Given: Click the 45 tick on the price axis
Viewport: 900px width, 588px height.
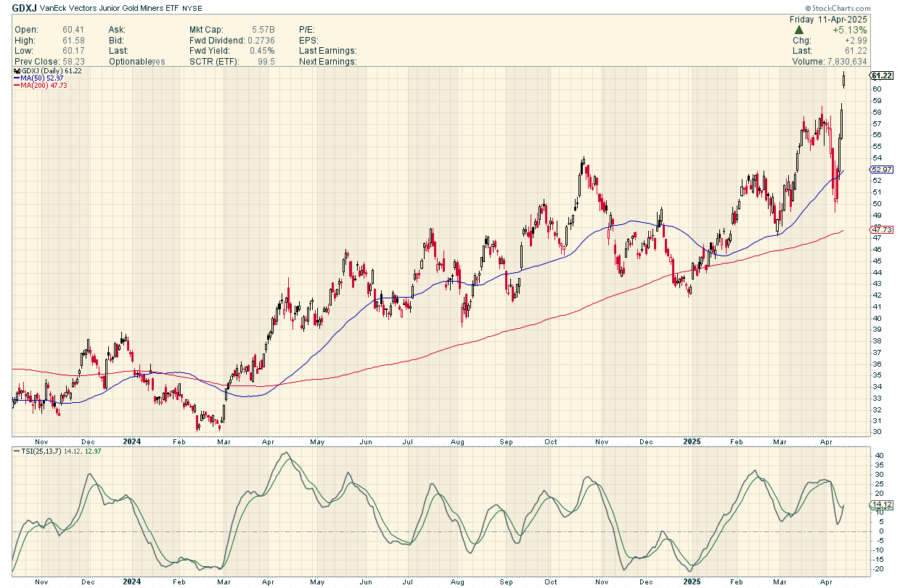Looking at the screenshot, I should tap(876, 260).
